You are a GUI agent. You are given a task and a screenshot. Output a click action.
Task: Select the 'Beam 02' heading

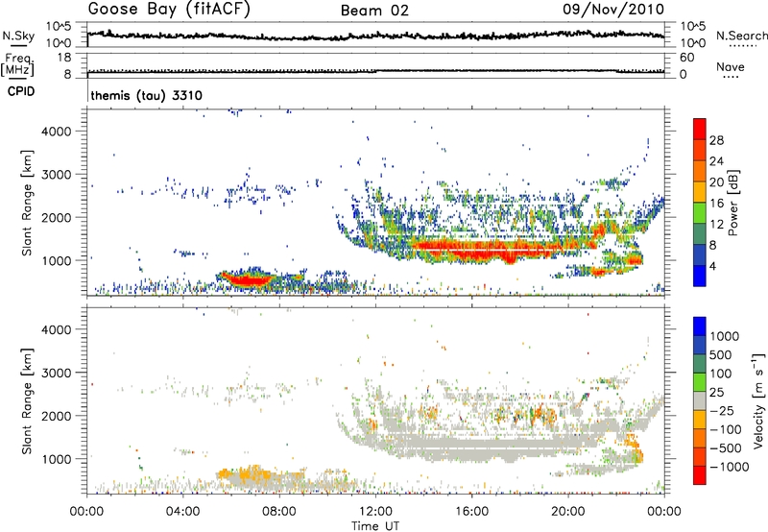click(x=374, y=11)
